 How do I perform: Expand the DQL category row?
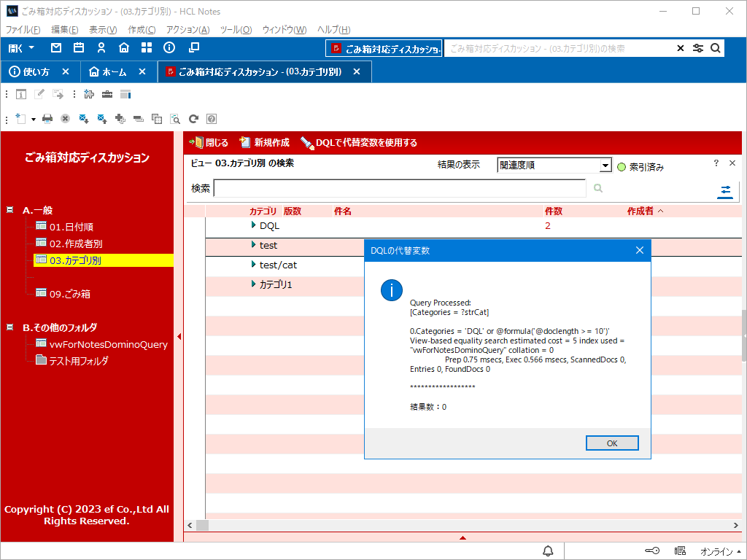coord(253,225)
